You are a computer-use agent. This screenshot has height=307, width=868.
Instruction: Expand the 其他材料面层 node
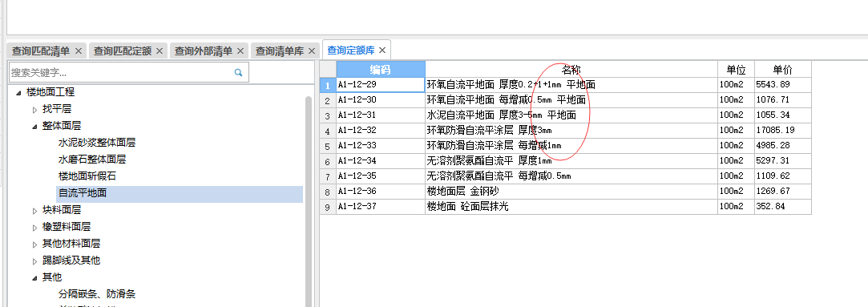(35, 244)
